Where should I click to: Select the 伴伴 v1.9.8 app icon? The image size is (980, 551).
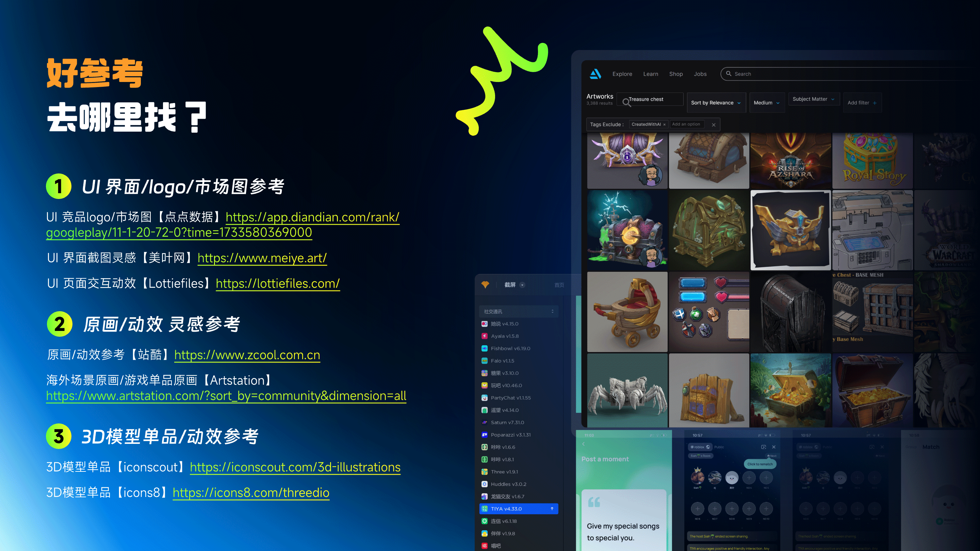(x=484, y=534)
